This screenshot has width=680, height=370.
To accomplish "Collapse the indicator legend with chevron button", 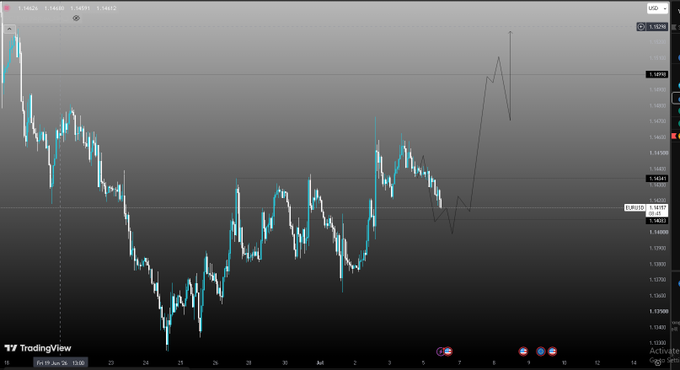I will (x=9, y=29).
